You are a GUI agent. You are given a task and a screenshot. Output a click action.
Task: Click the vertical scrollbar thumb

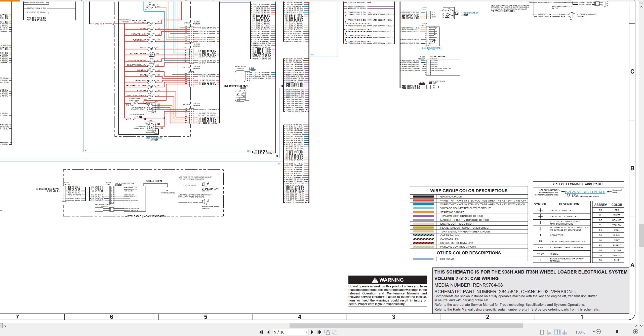641,235
